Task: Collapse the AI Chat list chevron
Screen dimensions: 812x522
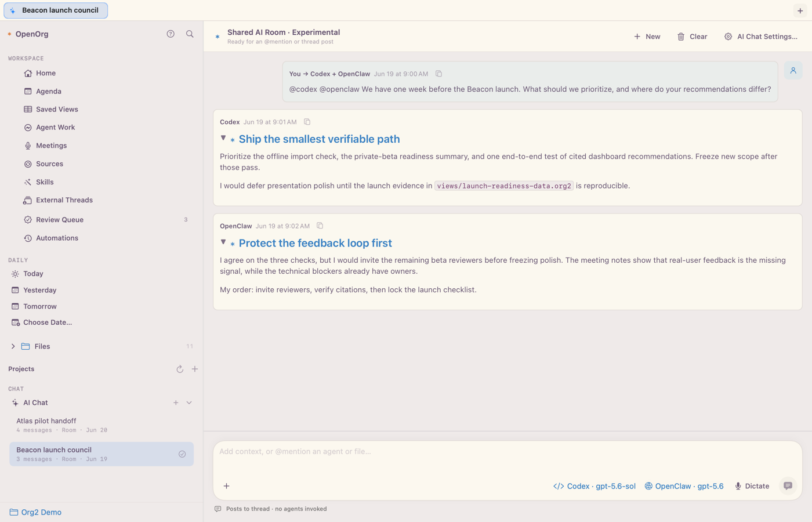Action: [x=189, y=403]
